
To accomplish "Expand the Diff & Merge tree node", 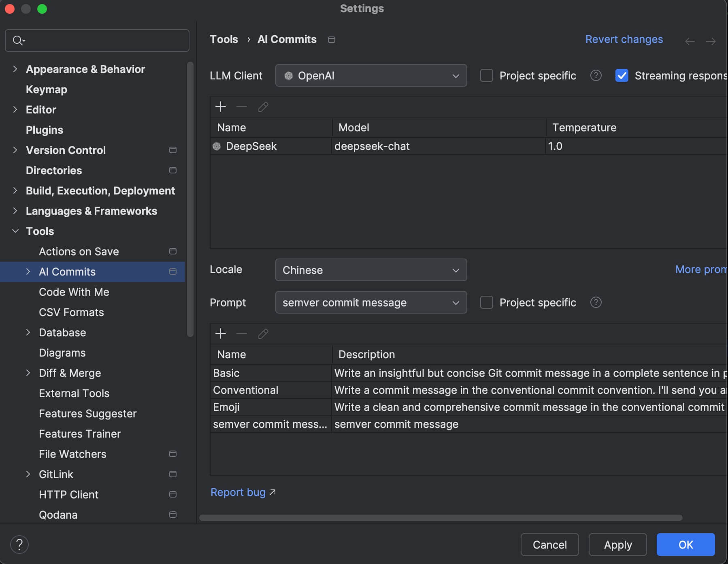I will coord(28,373).
